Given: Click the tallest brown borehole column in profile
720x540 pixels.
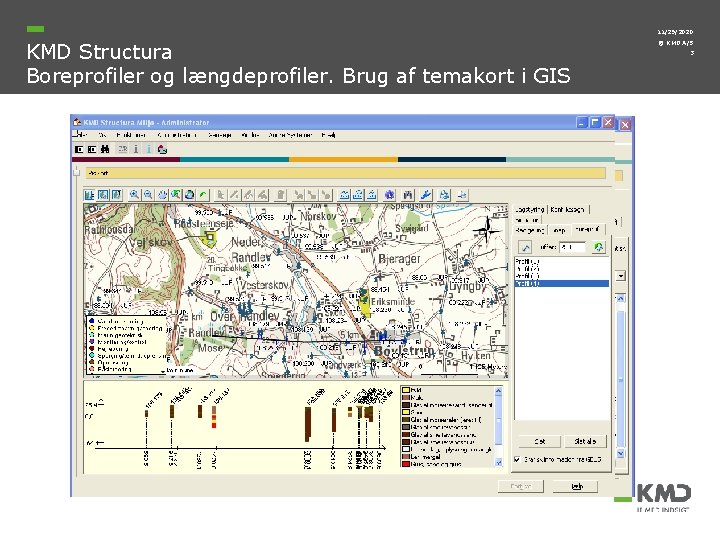Looking at the screenshot, I should 308,424.
